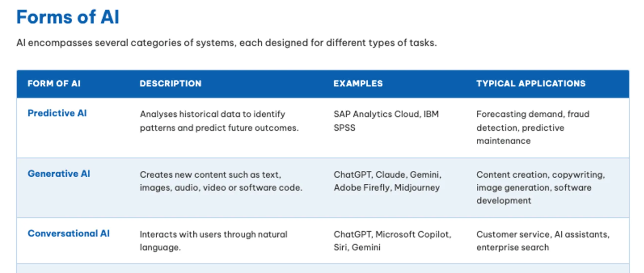
Task: Click the Forecasting demand, fraud detection cell
Action: (533, 127)
